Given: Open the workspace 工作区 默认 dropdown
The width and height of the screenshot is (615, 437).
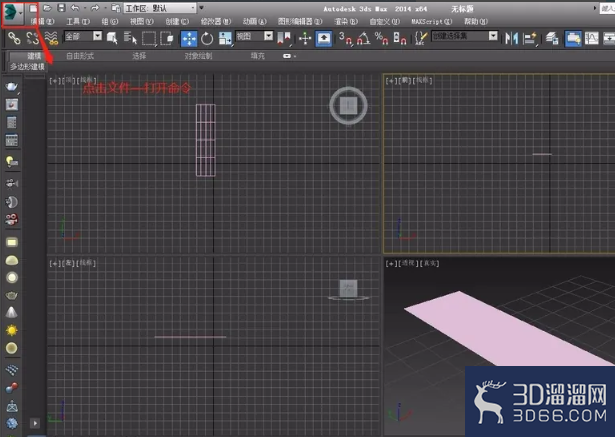Looking at the screenshot, I should point(160,8).
